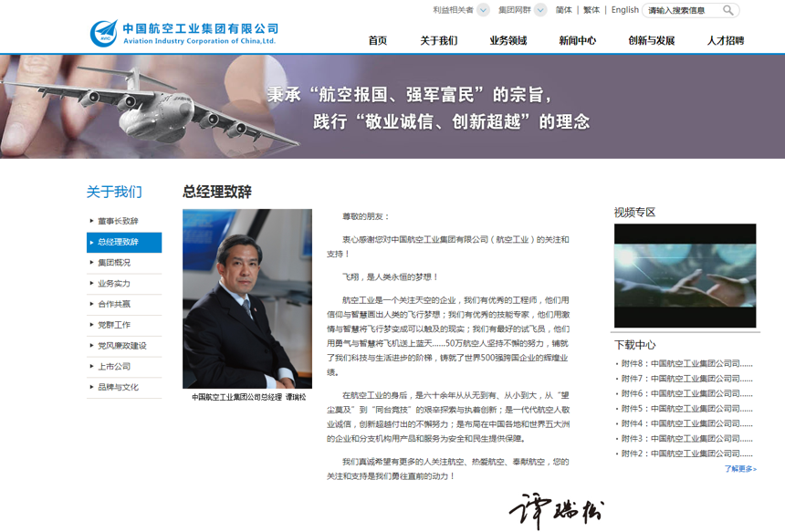The height and width of the screenshot is (532, 785).
Task: Open download 附件6 link
Action: 686,394
